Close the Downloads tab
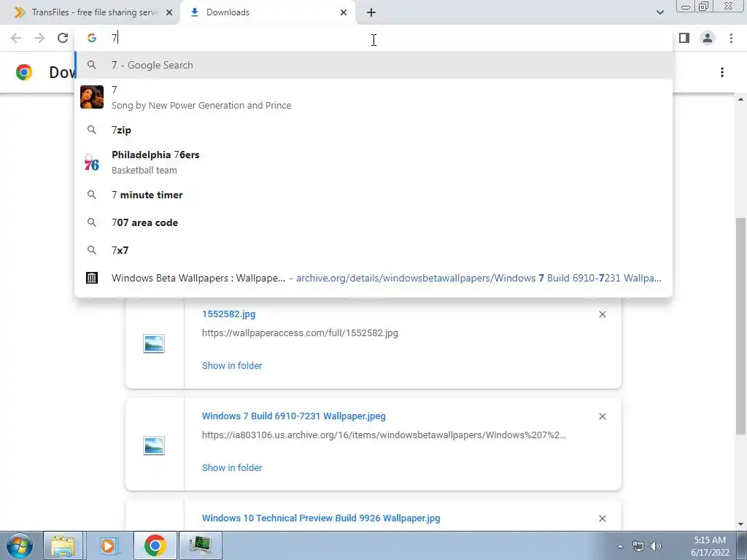 pos(344,12)
